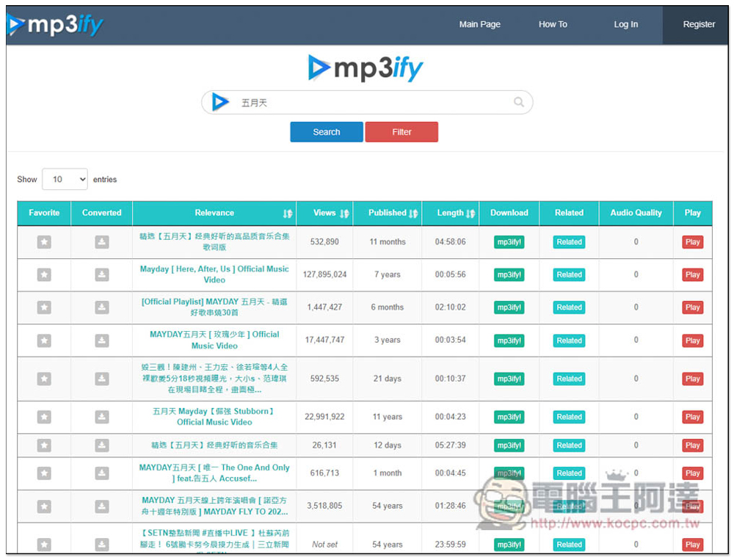The height and width of the screenshot is (560, 734).
Task: Click the Converted column header
Action: (x=101, y=213)
